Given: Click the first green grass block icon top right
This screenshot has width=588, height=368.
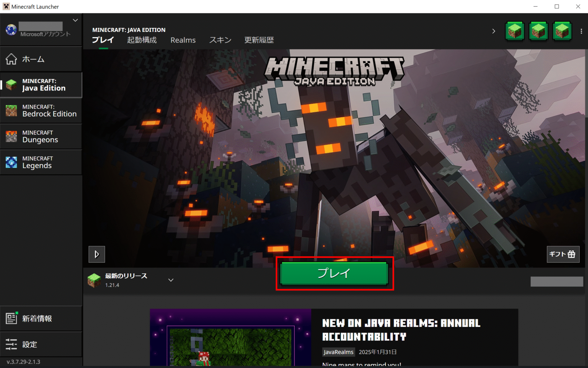Looking at the screenshot, I should [514, 31].
